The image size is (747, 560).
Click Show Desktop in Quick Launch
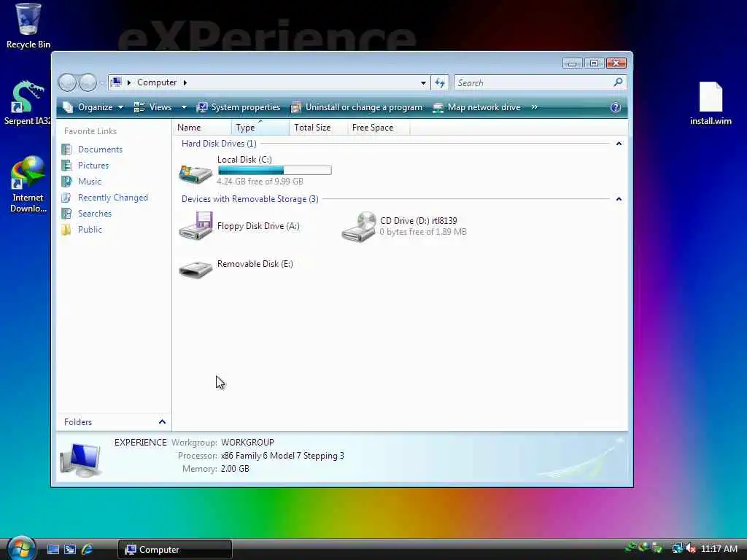pos(53,549)
